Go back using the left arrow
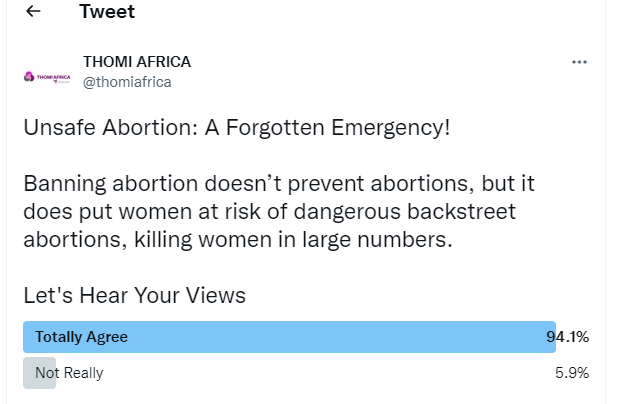Viewport: 631px width, 404px height. coord(34,12)
